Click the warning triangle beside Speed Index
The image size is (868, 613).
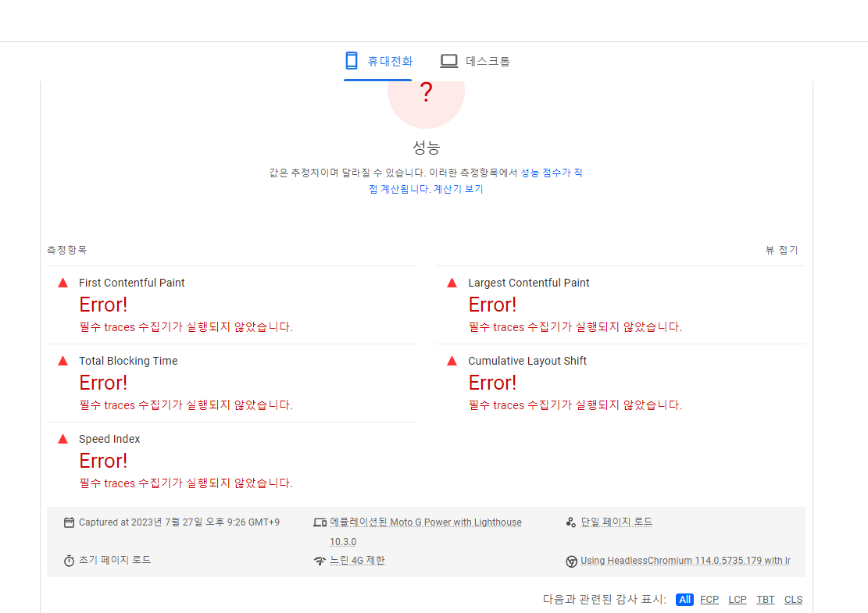pyautogui.click(x=63, y=439)
